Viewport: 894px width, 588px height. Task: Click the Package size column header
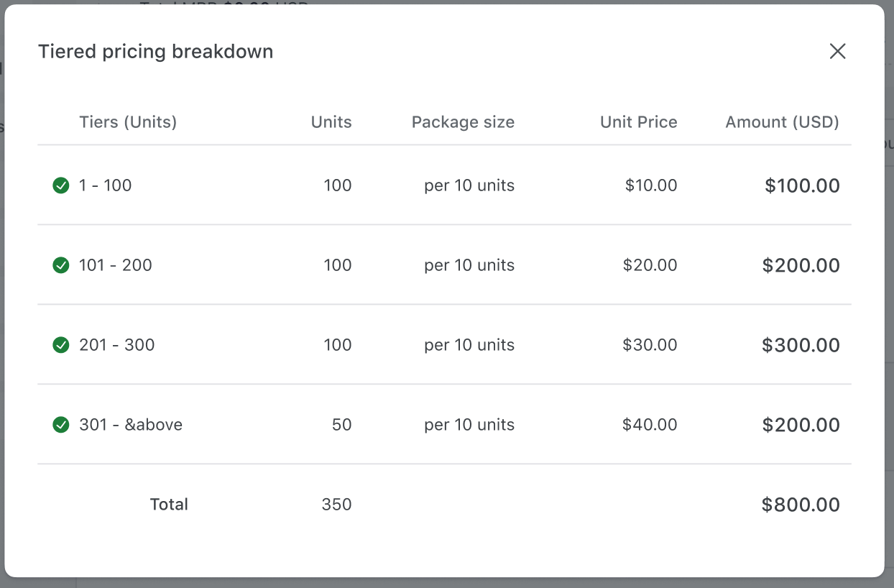[463, 122]
